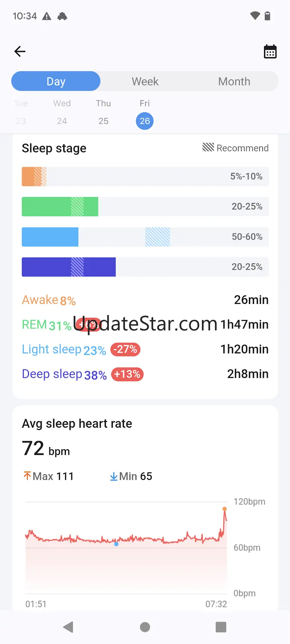The image size is (290, 644).
Task: Tap the Light sleep -27% badge
Action: [125, 349]
